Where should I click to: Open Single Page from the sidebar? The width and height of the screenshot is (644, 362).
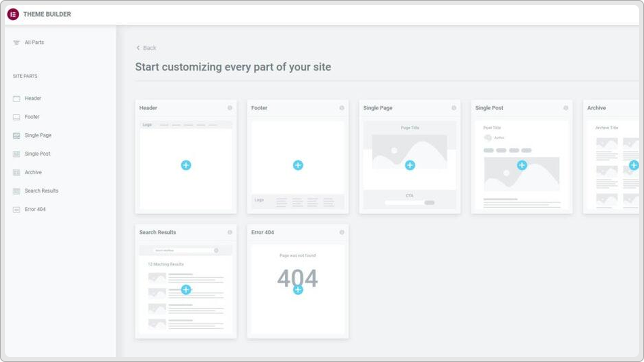pyautogui.click(x=16, y=135)
